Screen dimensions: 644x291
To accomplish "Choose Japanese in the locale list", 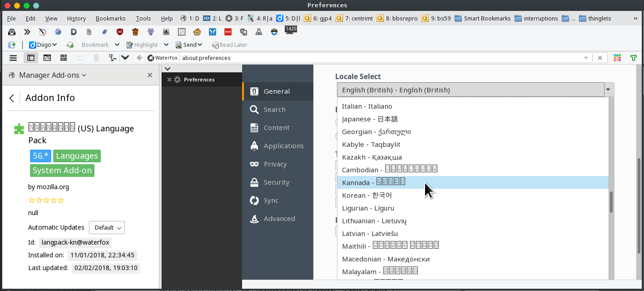I will coord(473,119).
